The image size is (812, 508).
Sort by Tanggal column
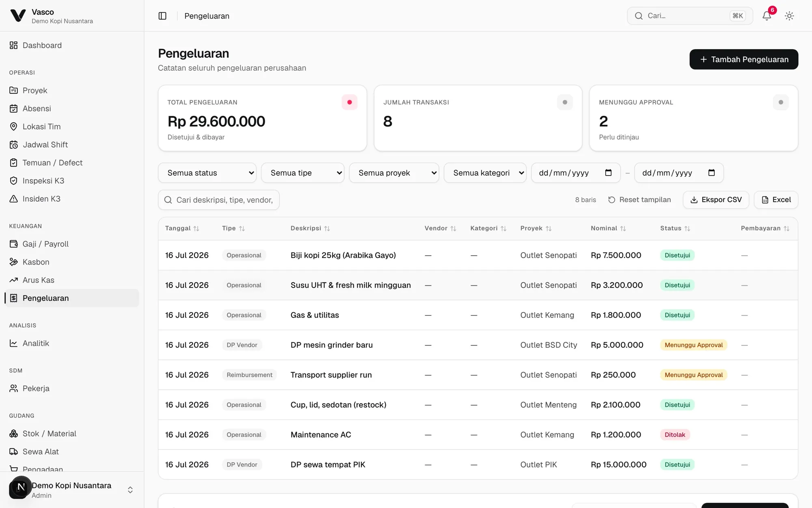point(182,228)
